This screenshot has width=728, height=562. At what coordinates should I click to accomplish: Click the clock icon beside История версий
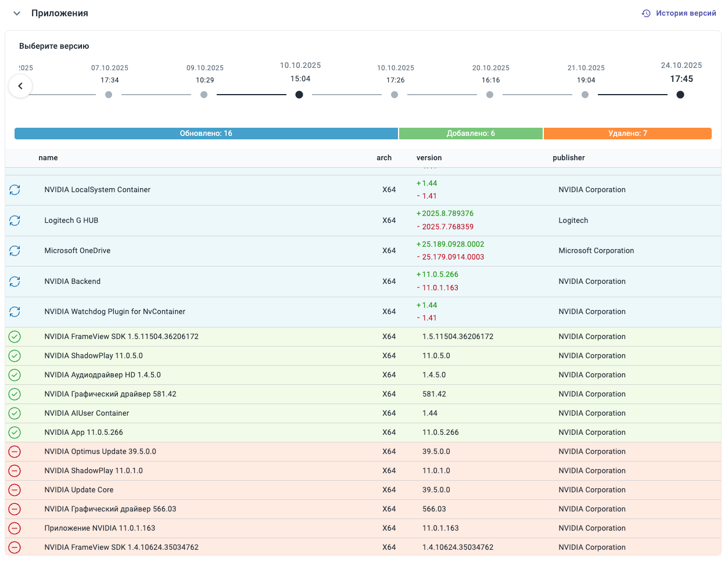(646, 13)
